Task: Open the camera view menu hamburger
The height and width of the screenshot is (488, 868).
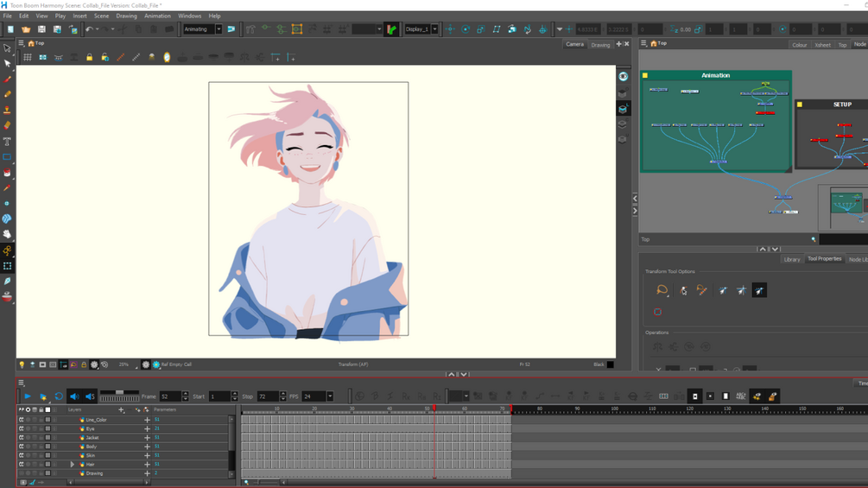Action: click(x=21, y=43)
